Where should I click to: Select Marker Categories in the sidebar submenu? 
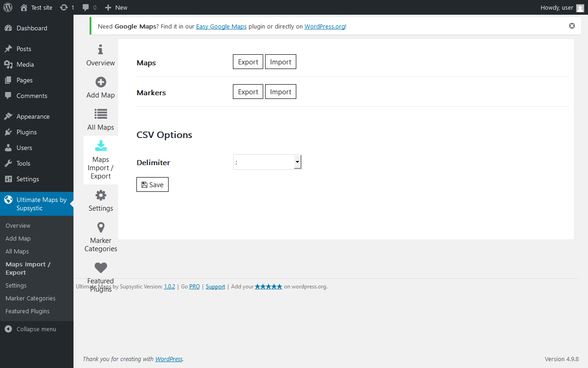point(30,298)
